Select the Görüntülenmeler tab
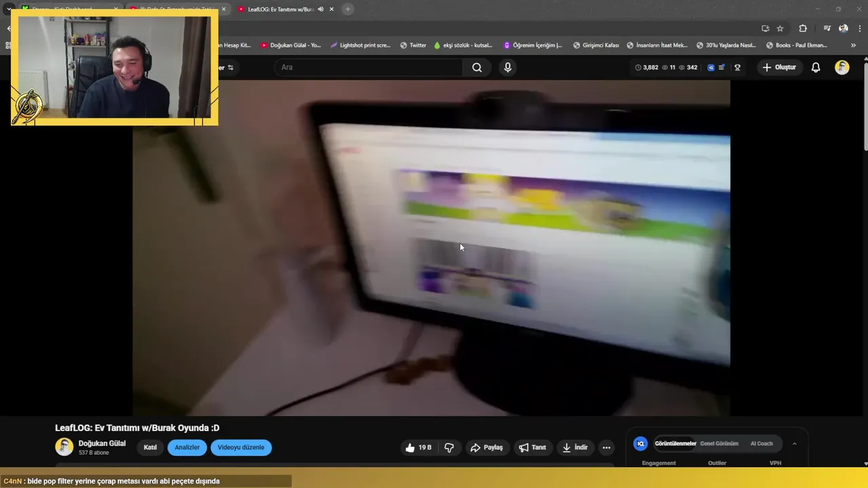This screenshot has width=868, height=488. point(675,443)
